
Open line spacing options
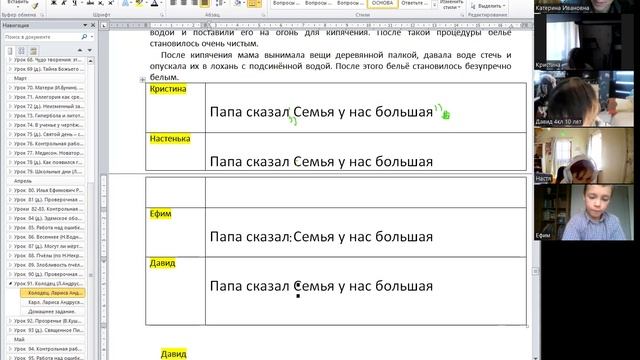(x=220, y=3)
